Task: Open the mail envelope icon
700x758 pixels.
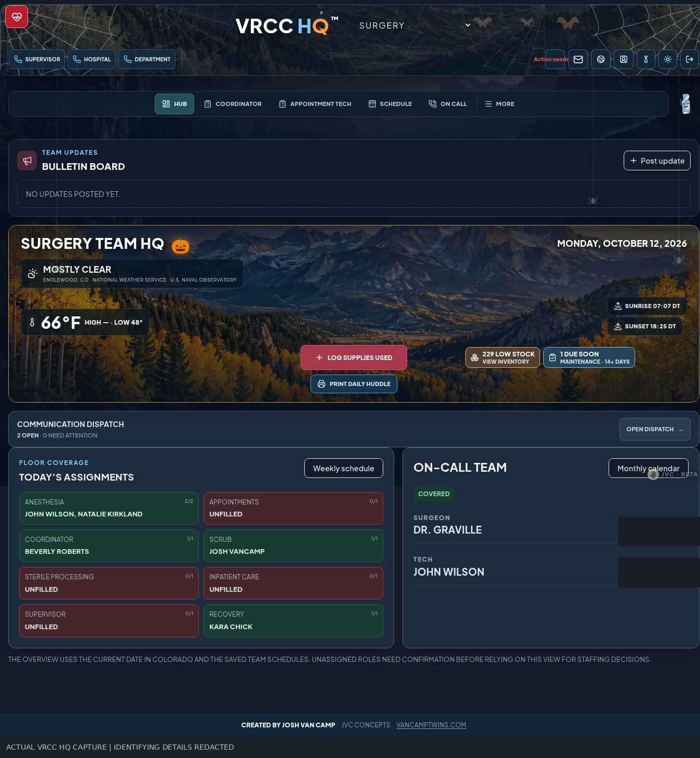Action: point(578,59)
